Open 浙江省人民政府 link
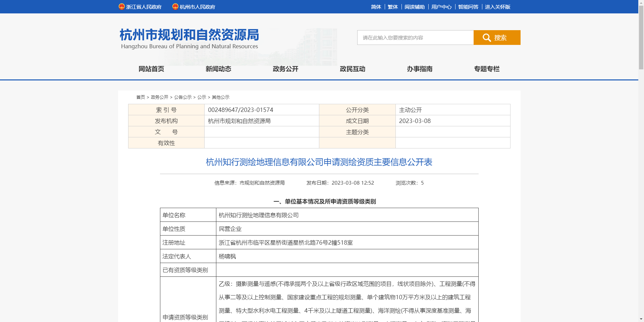 [x=144, y=7]
